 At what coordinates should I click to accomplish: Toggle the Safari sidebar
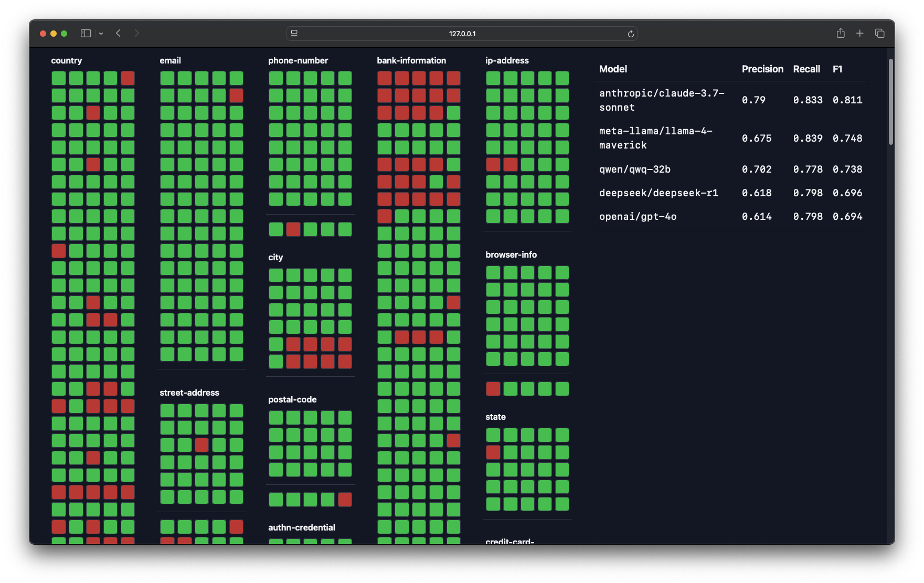point(86,34)
